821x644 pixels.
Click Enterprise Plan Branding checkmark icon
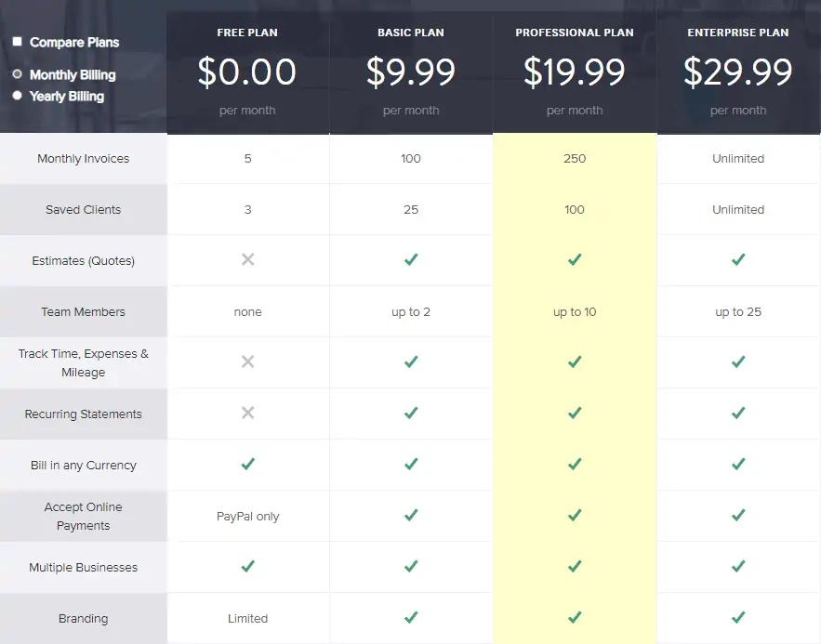pyautogui.click(x=738, y=617)
